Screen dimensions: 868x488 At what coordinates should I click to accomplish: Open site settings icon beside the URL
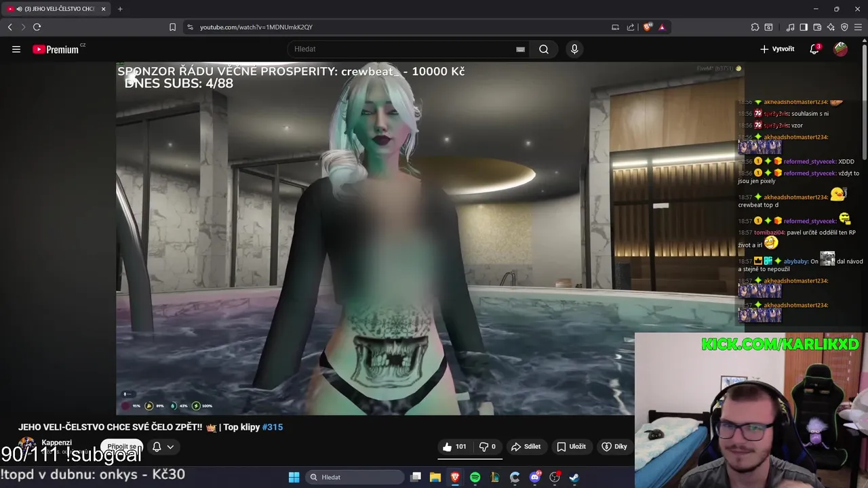[190, 27]
